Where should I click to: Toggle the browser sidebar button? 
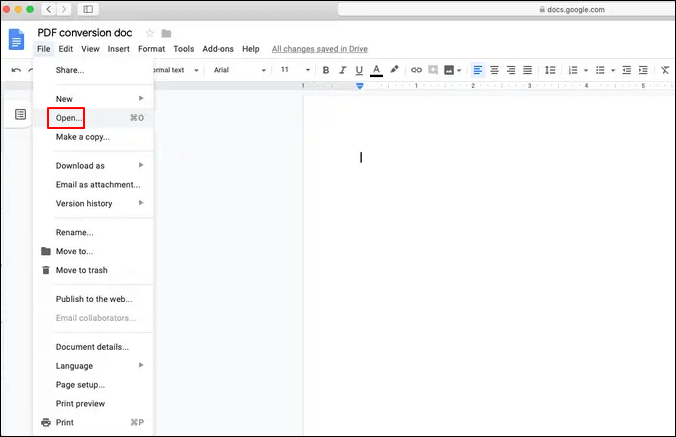point(88,9)
